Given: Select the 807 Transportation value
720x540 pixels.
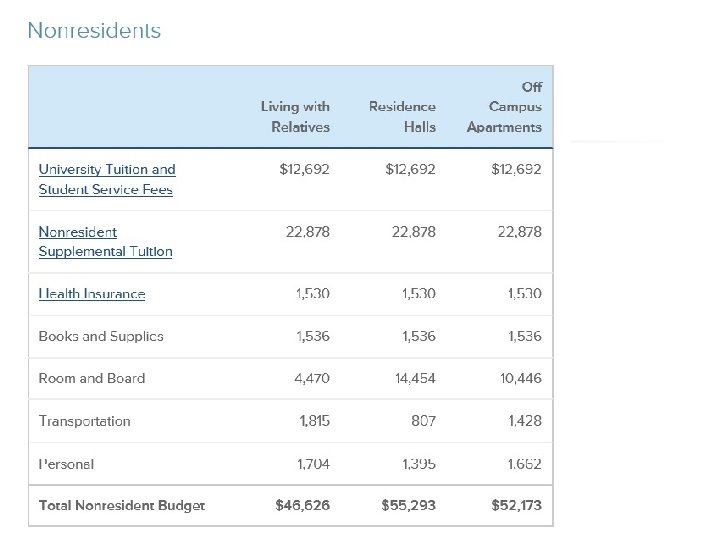Looking at the screenshot, I should [x=423, y=421].
